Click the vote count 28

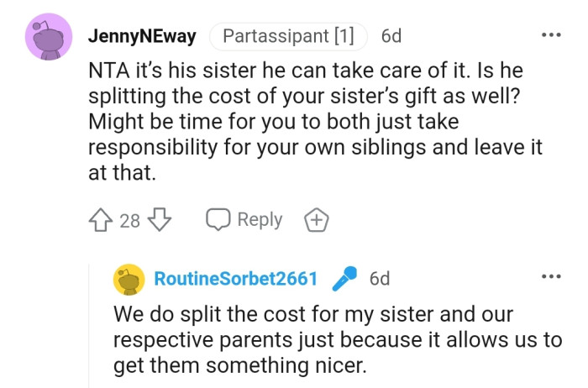click(129, 221)
